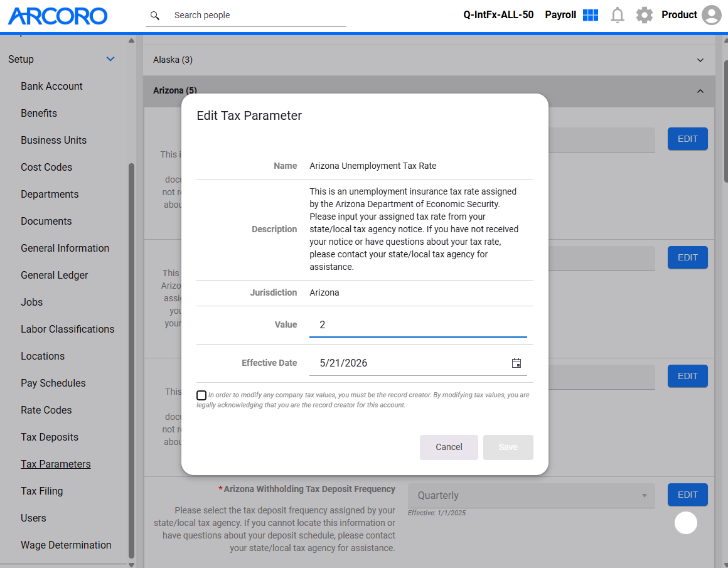Click the first EDIT button under Arizona

[687, 139]
